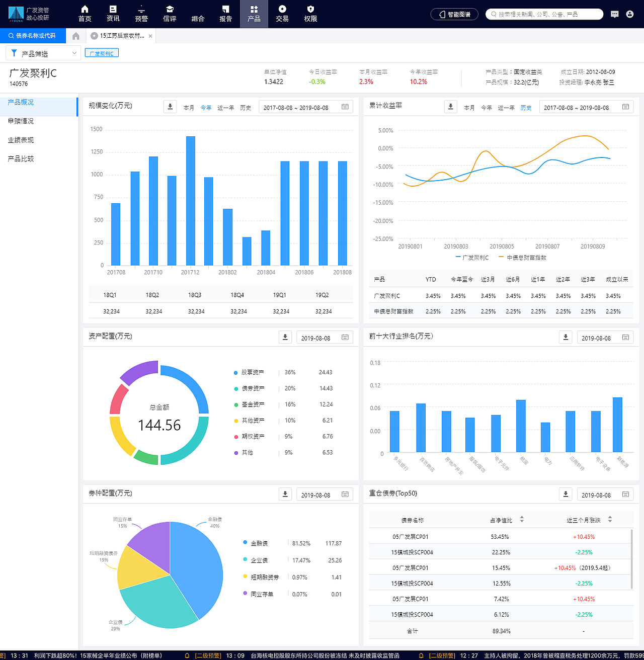Open the calendar icon in 资产配置 date field
Viewport: 644px width, 660px height.
pyautogui.click(x=345, y=337)
